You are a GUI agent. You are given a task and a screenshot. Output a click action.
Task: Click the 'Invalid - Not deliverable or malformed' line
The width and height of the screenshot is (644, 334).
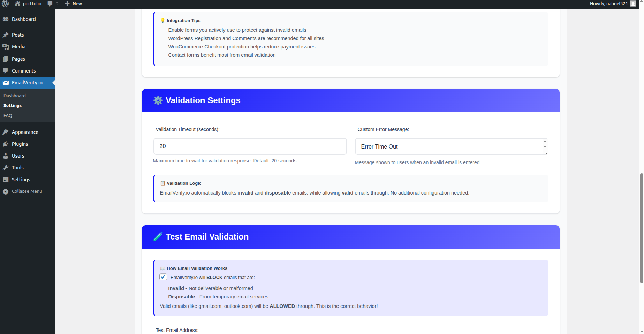211,288
